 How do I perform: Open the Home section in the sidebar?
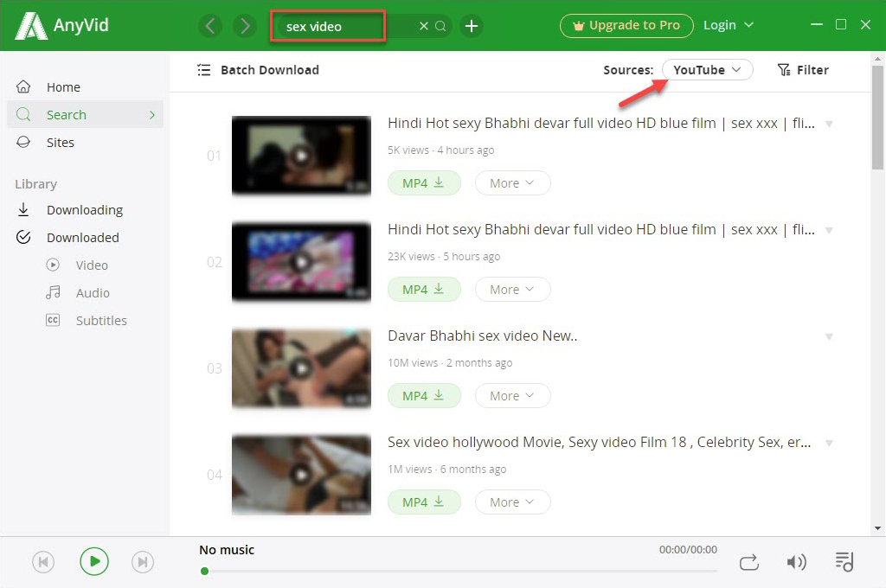coord(85,87)
